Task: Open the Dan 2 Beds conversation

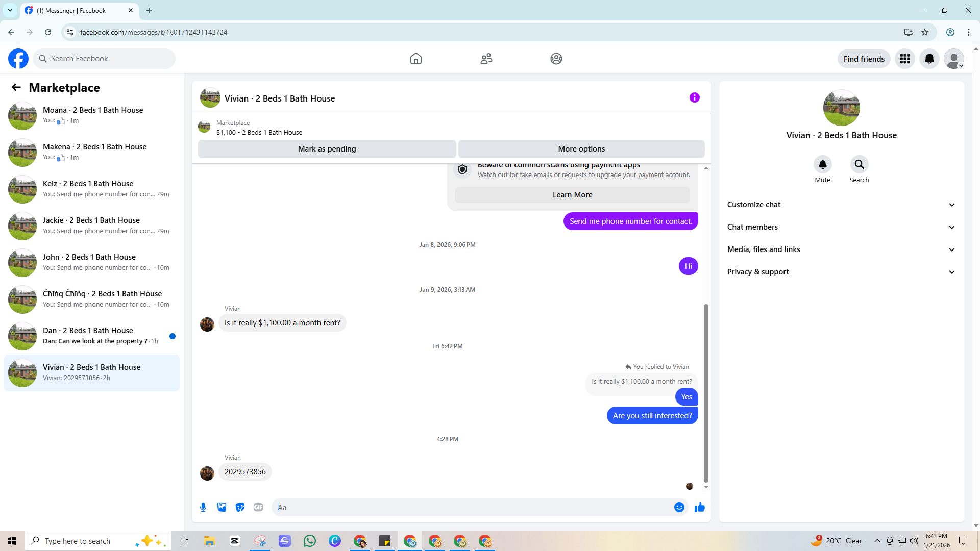Action: [x=92, y=336]
